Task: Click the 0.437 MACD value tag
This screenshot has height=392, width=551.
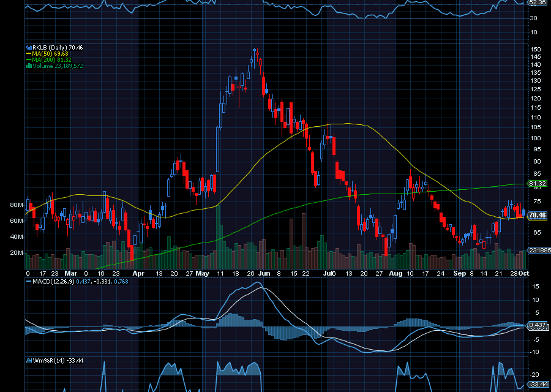Action: [x=538, y=325]
